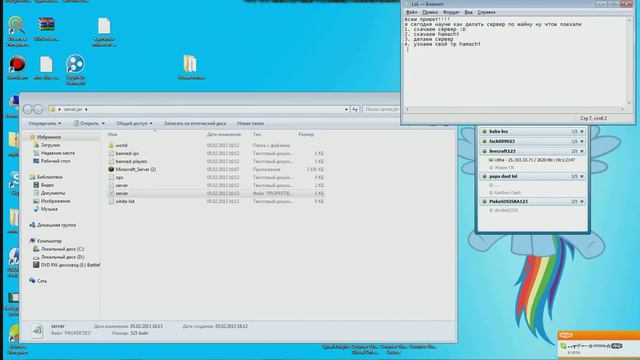Screen dimensions: 640x360
Task: Select Minecraft_Server (2) application file
Action: [x=136, y=169]
